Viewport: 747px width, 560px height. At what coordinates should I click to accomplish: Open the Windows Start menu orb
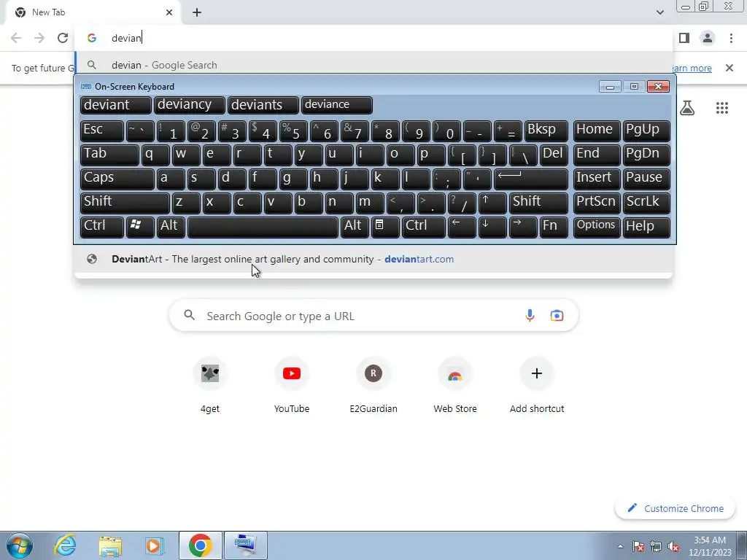pyautogui.click(x=19, y=545)
